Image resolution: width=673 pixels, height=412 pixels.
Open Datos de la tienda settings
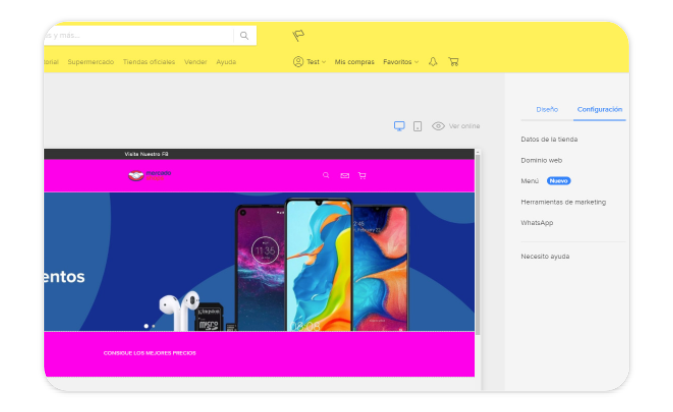(x=549, y=139)
